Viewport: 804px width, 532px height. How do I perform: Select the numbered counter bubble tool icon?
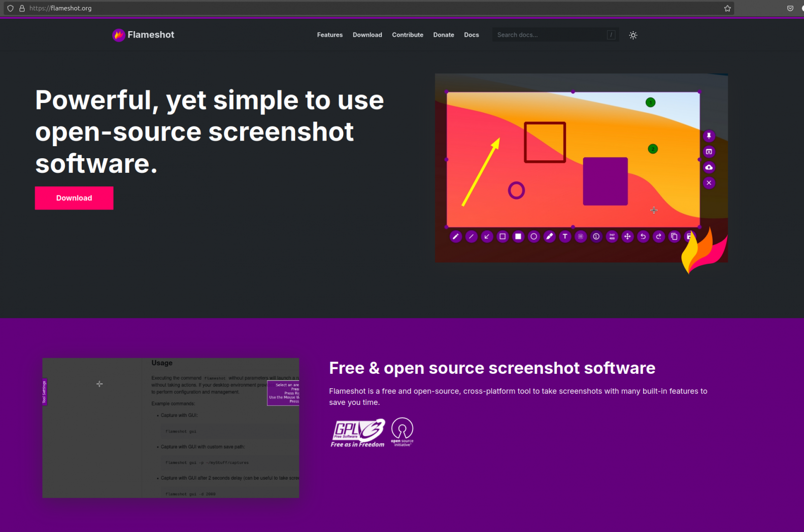(x=596, y=237)
